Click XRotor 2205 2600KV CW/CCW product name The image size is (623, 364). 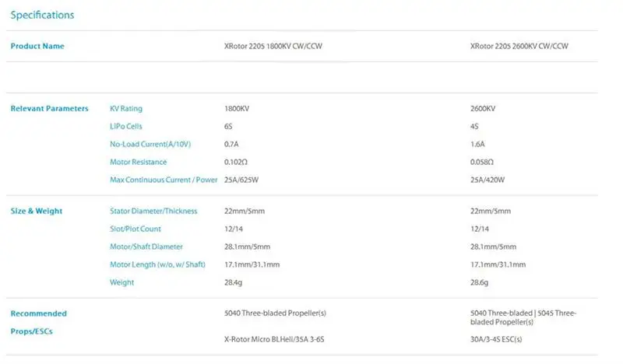pyautogui.click(x=519, y=46)
